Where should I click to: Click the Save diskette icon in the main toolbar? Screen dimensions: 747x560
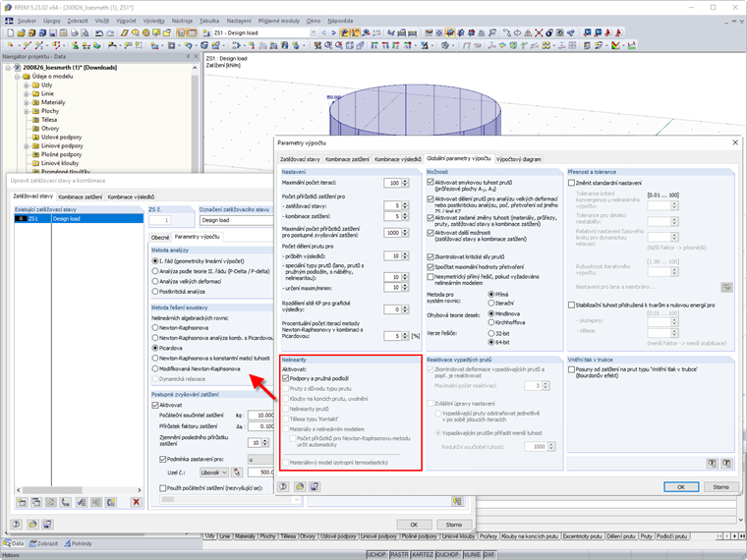[x=53, y=32]
